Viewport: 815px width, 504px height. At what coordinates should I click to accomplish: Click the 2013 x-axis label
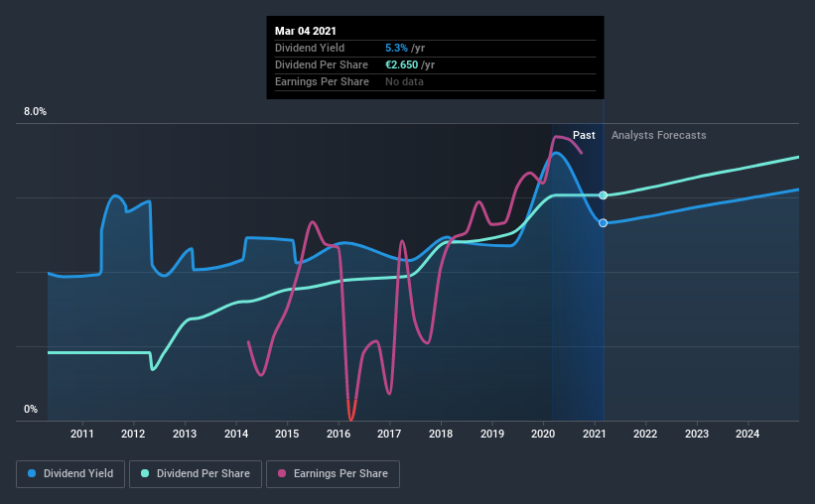point(185,434)
